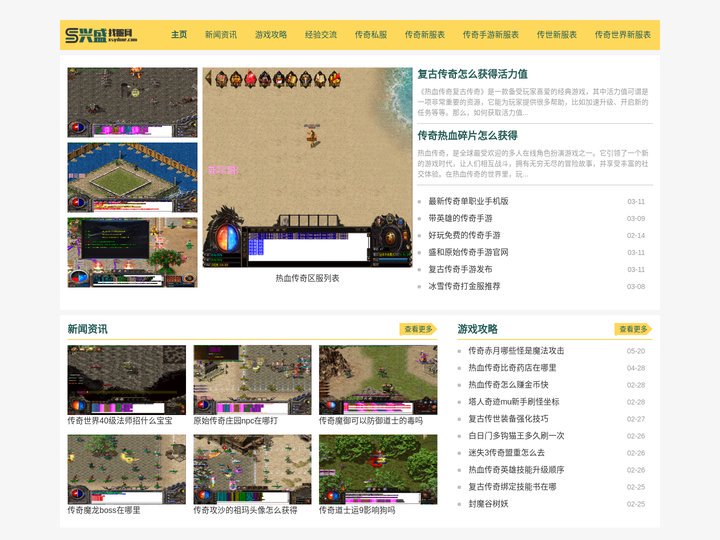Click the 03-08 date entry
The height and width of the screenshot is (540, 720).
636,287
